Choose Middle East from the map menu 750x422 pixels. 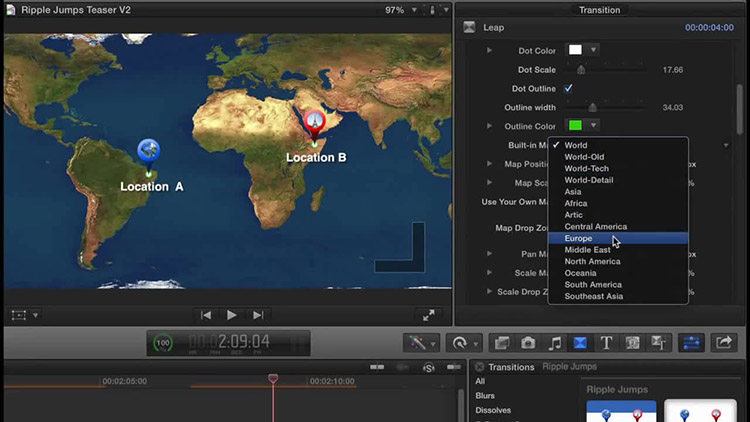[x=618, y=250]
